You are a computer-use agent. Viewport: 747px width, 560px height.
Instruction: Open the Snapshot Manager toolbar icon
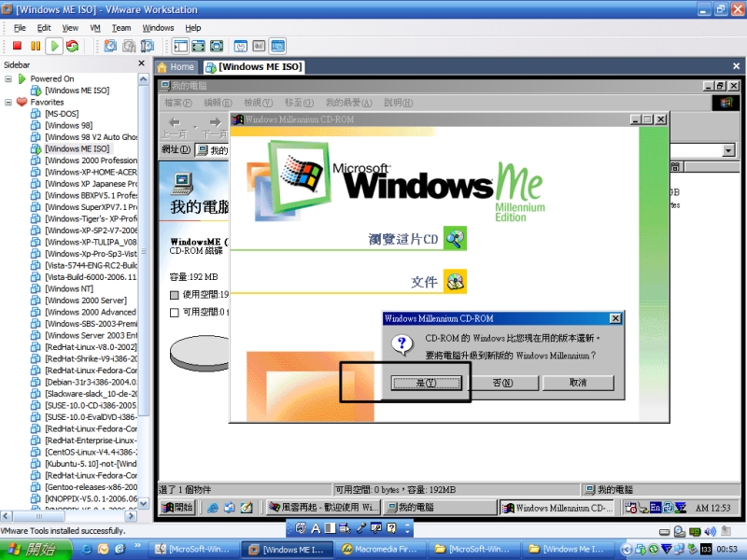[x=148, y=46]
